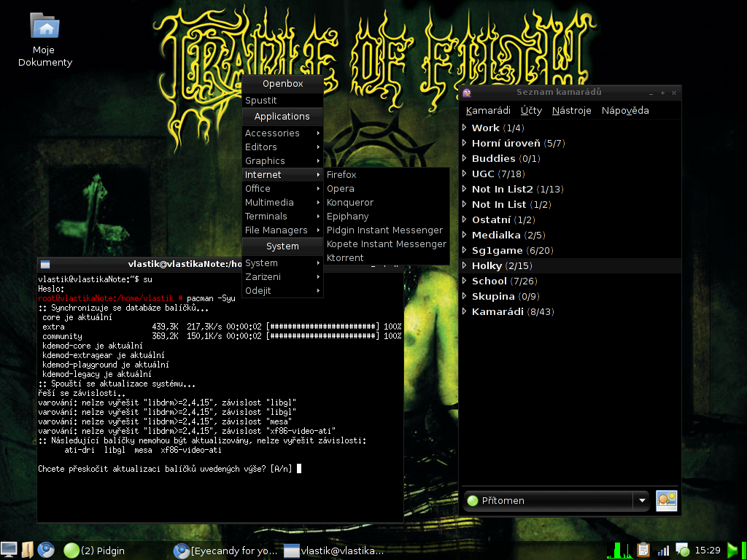Expand the Not In List2 group
This screenshot has width=747, height=560.
[x=465, y=189]
